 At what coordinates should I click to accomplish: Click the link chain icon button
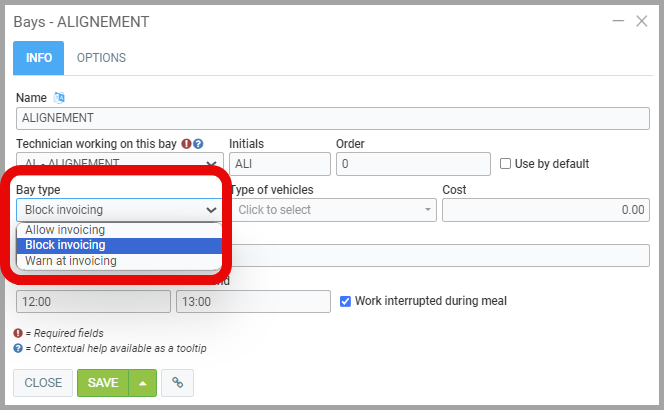tap(177, 382)
